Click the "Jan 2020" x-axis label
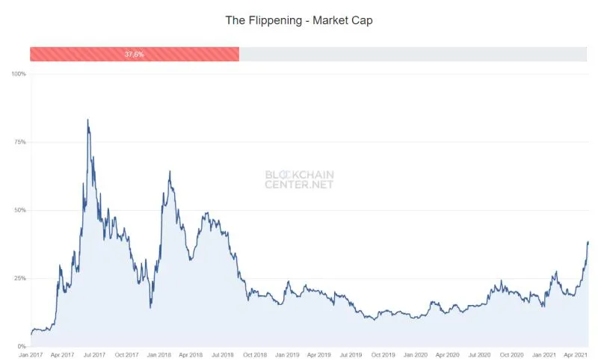The image size is (598, 364). pyautogui.click(x=416, y=354)
